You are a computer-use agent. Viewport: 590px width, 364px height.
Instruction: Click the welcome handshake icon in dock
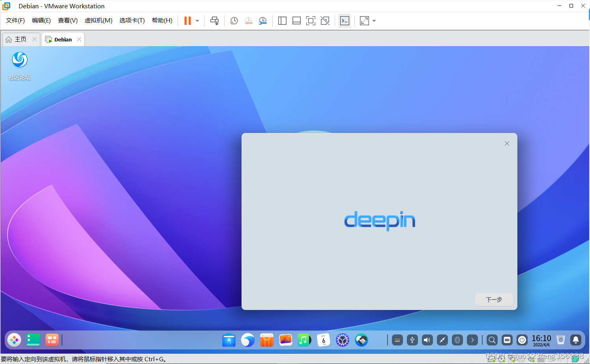[x=361, y=340]
